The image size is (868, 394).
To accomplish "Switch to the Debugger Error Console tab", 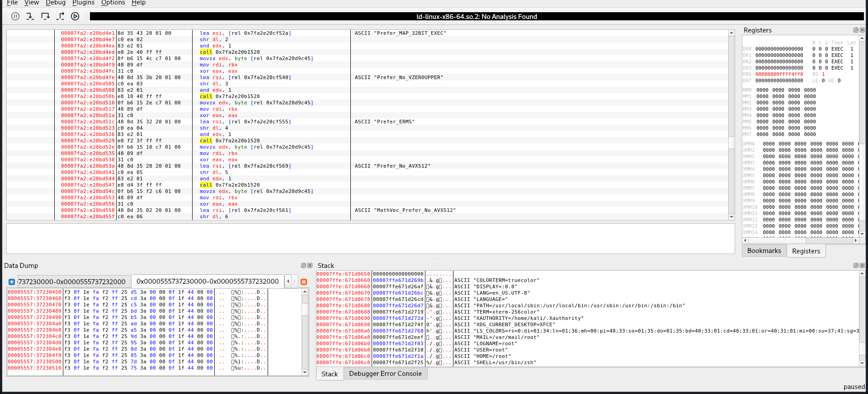I will [x=385, y=374].
